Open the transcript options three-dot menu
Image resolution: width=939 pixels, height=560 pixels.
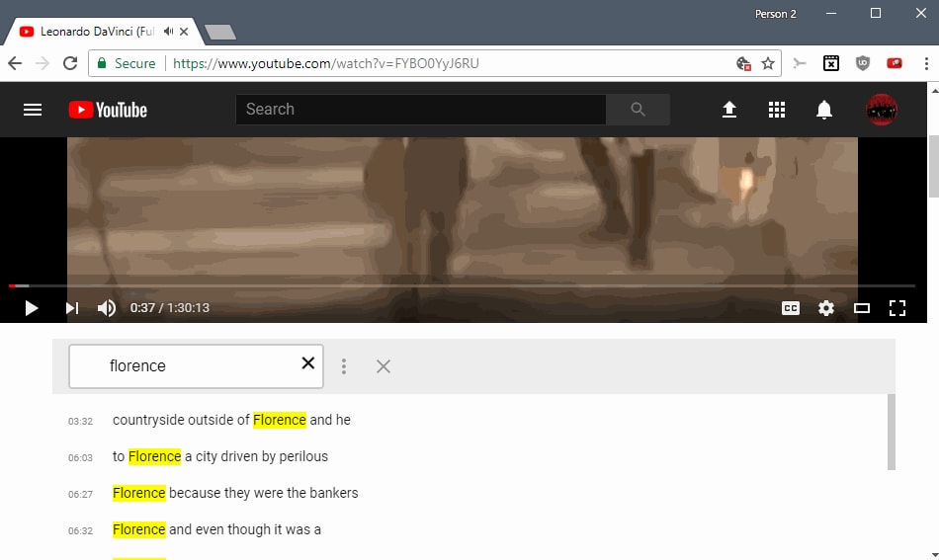pyautogui.click(x=344, y=366)
